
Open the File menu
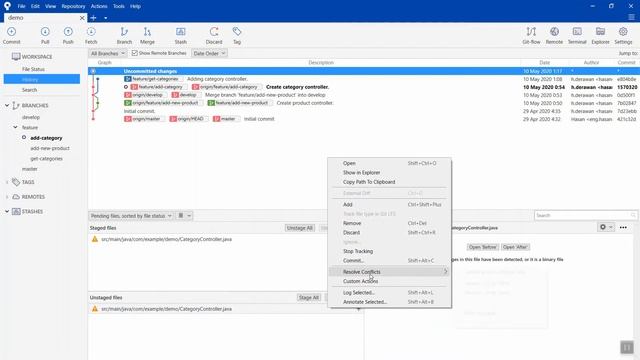click(x=21, y=6)
